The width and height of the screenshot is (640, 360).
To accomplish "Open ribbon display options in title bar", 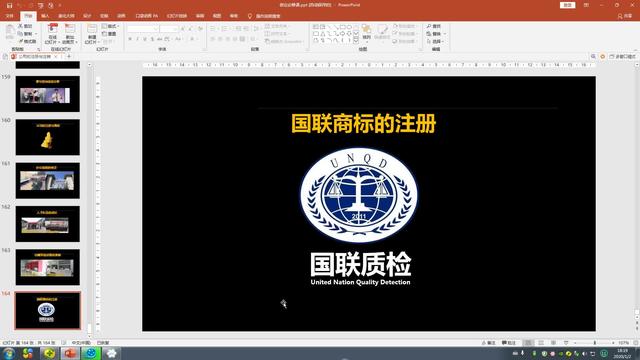I will pos(586,5).
